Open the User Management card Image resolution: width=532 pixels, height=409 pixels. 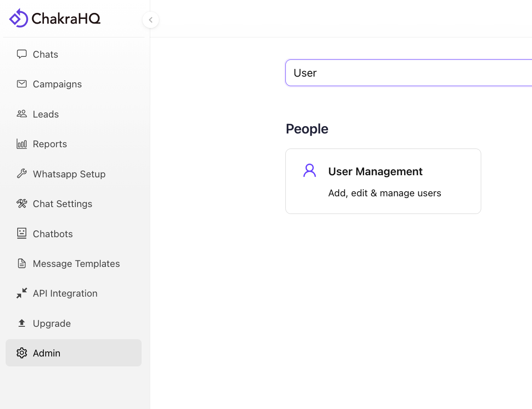[383, 181]
